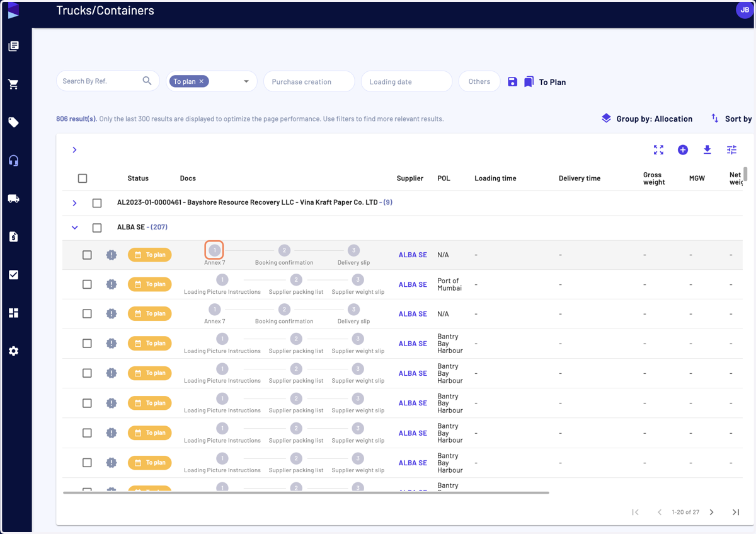Go to the next page
This screenshot has height=534, width=756.
pyautogui.click(x=712, y=512)
